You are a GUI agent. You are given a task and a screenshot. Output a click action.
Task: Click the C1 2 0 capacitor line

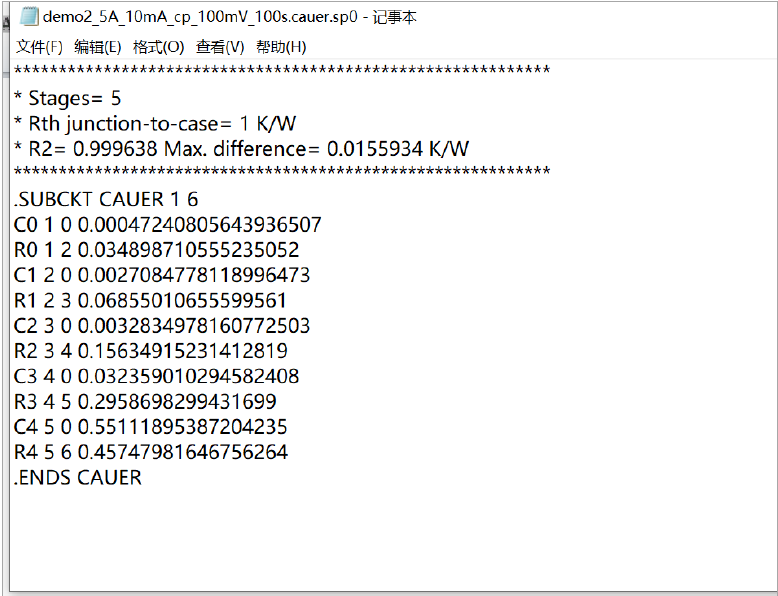(162, 275)
